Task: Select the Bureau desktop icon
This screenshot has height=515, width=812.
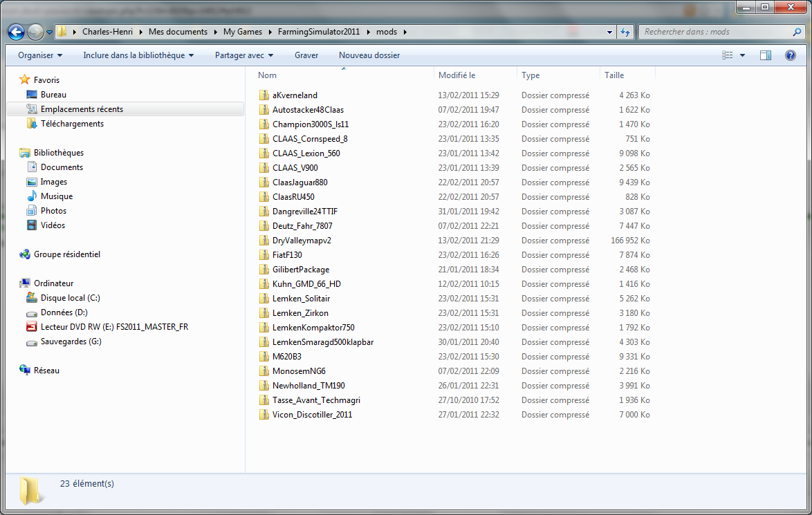Action: pos(32,95)
